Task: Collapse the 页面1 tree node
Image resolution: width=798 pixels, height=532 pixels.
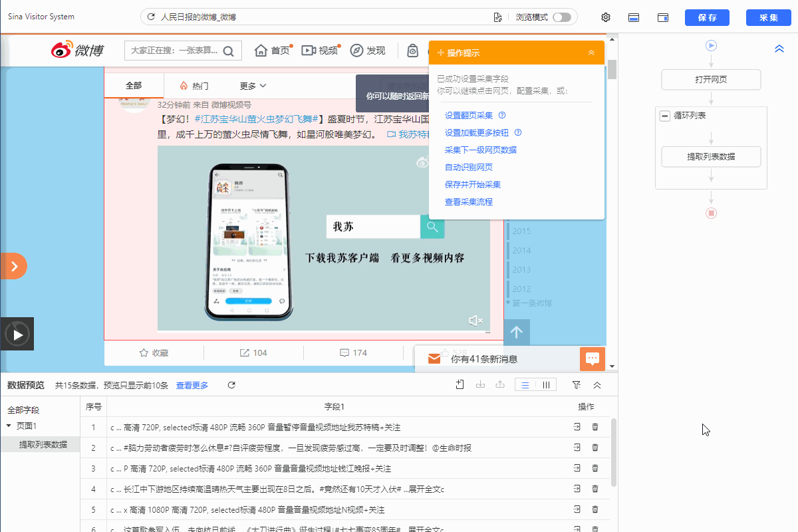Action: 9,426
